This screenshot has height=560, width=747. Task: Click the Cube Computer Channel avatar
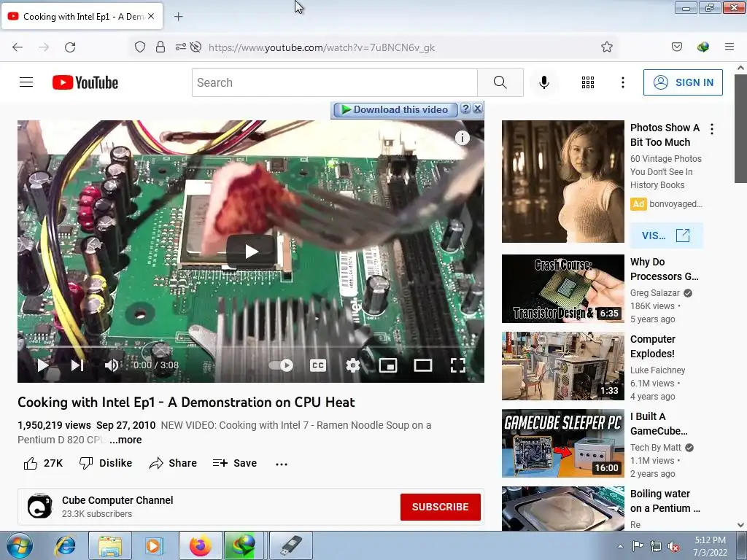(39, 506)
